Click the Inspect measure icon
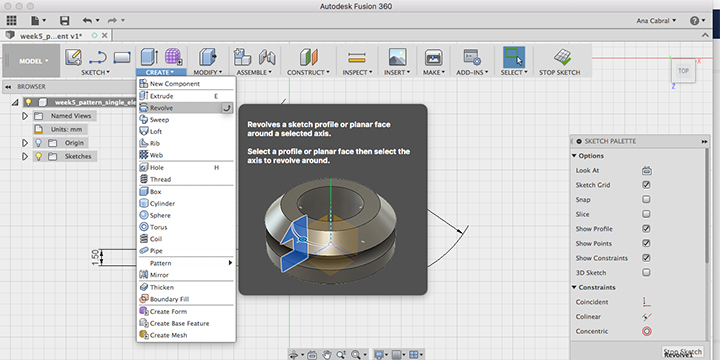This screenshot has width=720, height=360. (356, 58)
